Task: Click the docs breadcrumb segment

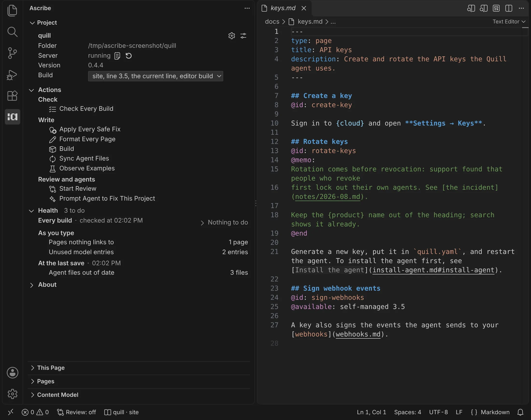Action: pyautogui.click(x=272, y=22)
